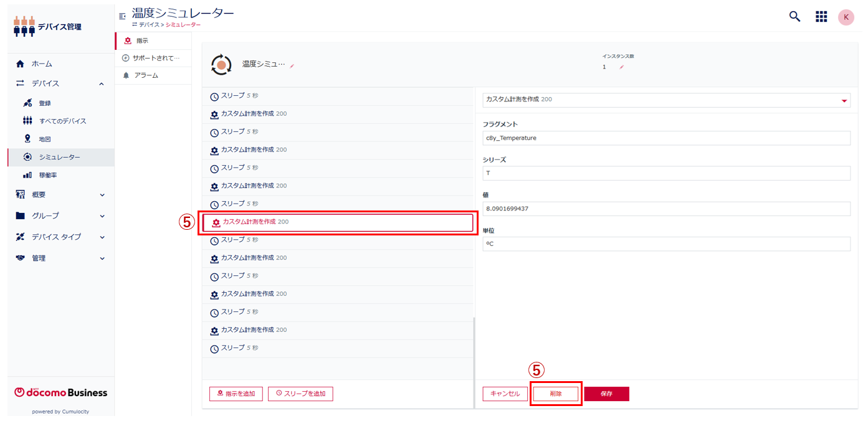The height and width of the screenshot is (421, 868).
Task: Open the application switcher grid icon
Action: tap(821, 17)
